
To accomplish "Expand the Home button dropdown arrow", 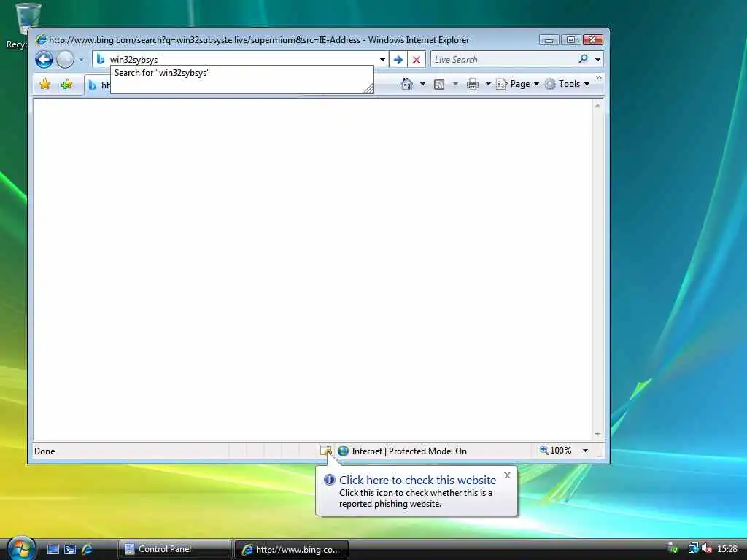I will [x=422, y=85].
